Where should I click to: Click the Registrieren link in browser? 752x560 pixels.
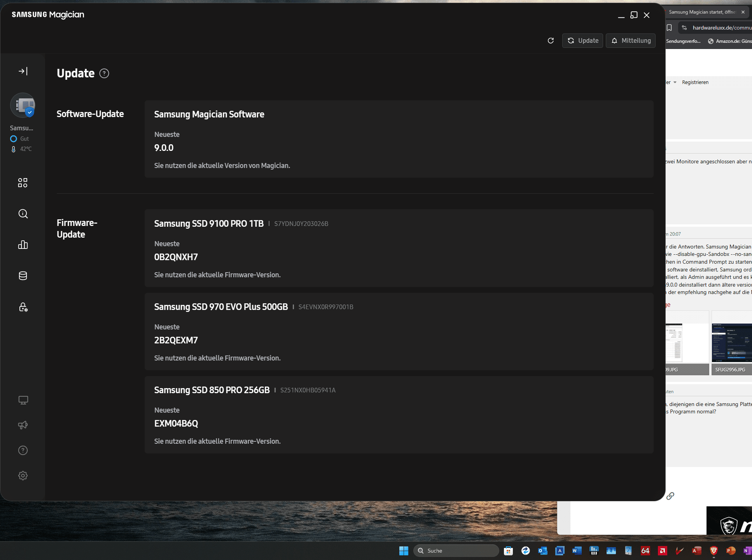tap(695, 82)
